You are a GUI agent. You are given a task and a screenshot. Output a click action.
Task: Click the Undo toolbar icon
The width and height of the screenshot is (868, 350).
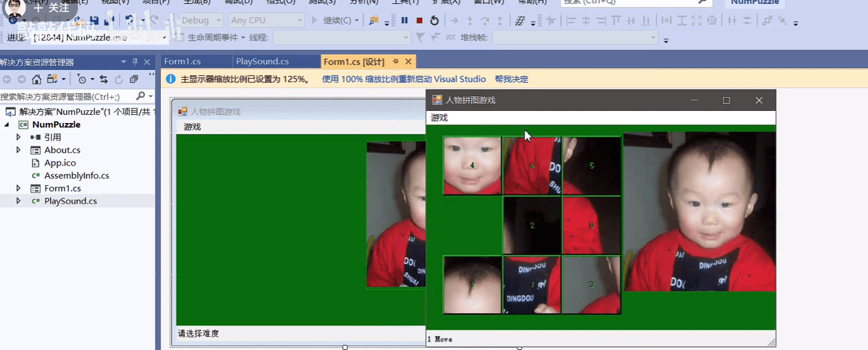[129, 20]
